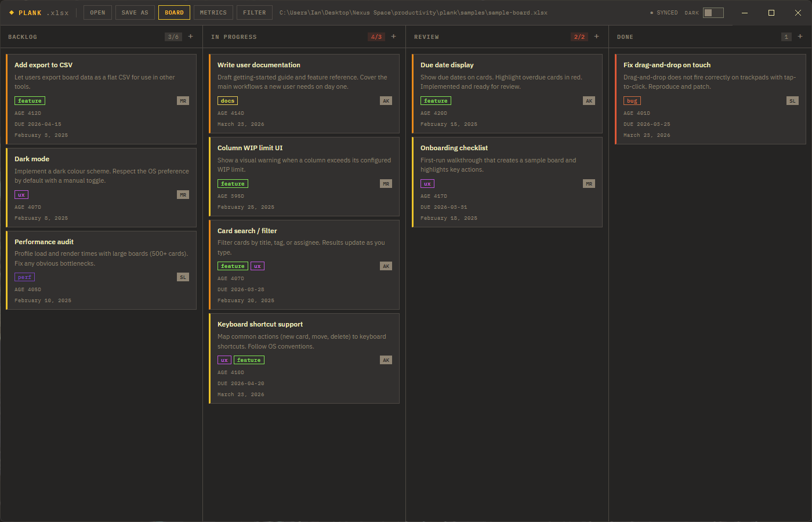Click the Review 2/2 limit badge
The height and width of the screenshot is (522, 812).
[x=579, y=37]
